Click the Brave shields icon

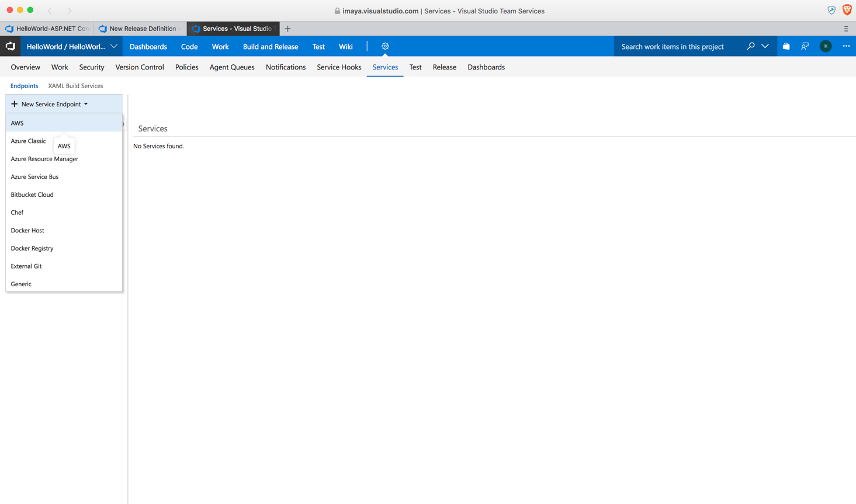click(847, 10)
